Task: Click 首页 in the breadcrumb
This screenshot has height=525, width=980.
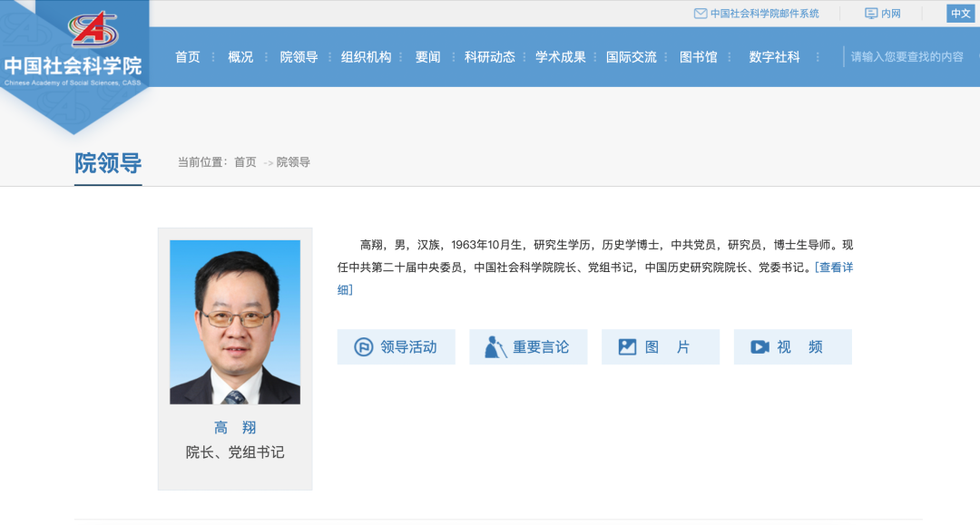Action: pos(245,162)
